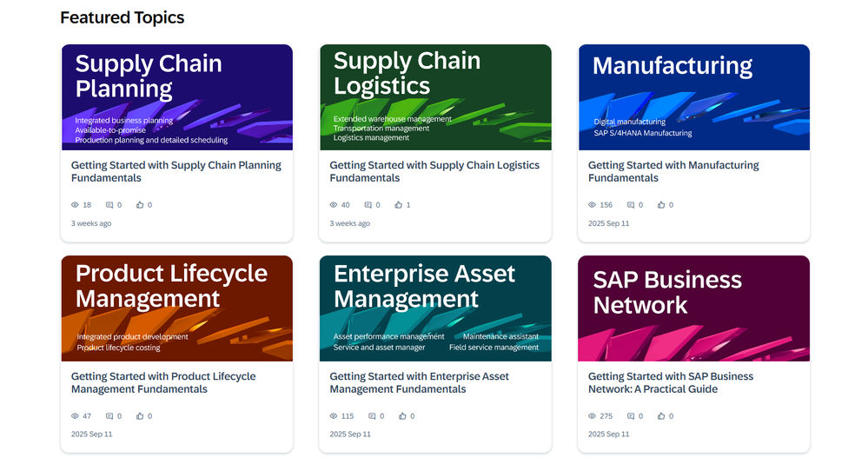This screenshot has height=464, width=868.
Task: Click views eye icon on Supply Chain Planning card
Action: point(75,205)
